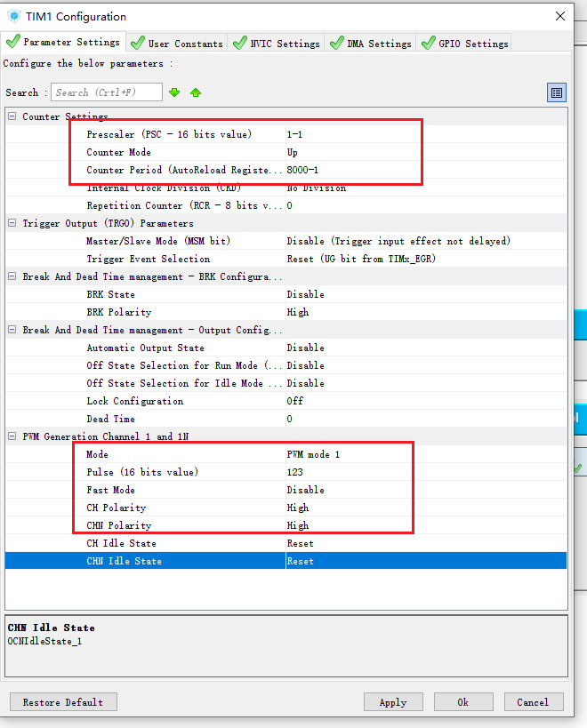Viewport: 587px width, 728px height.
Task: Select the Automatic Output State label
Action: tap(145, 348)
